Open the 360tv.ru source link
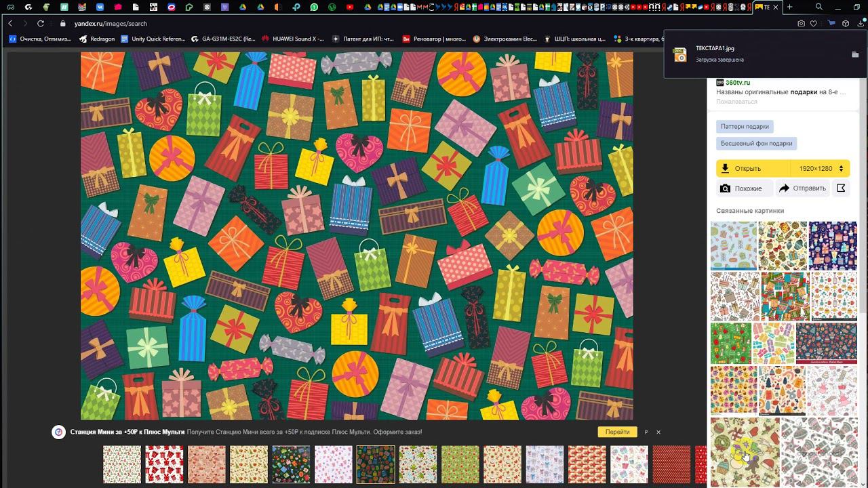 [x=738, y=83]
